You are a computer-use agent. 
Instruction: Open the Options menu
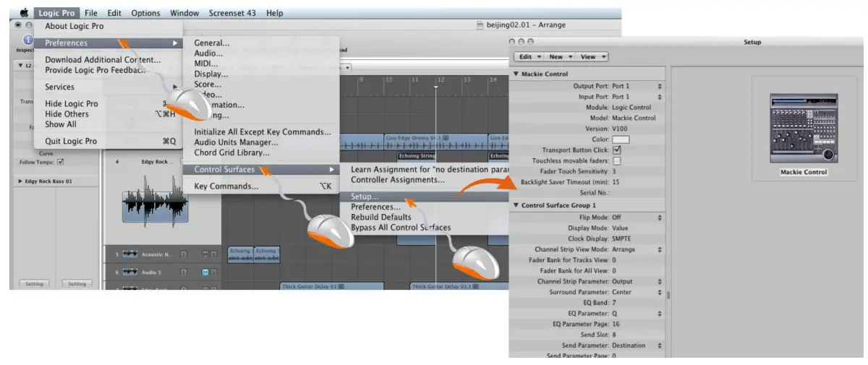pyautogui.click(x=145, y=12)
